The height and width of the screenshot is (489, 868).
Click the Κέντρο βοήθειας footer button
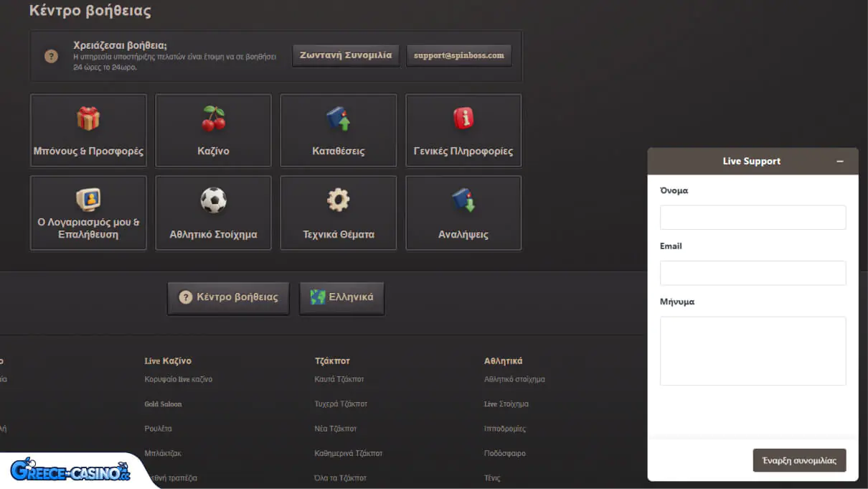click(228, 297)
